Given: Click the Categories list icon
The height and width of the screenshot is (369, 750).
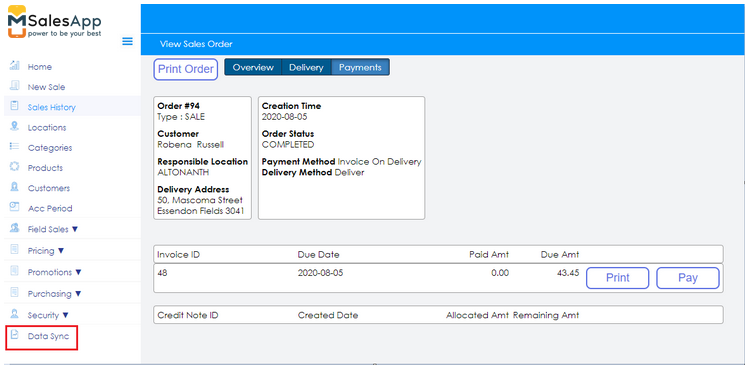Looking at the screenshot, I should point(15,146).
